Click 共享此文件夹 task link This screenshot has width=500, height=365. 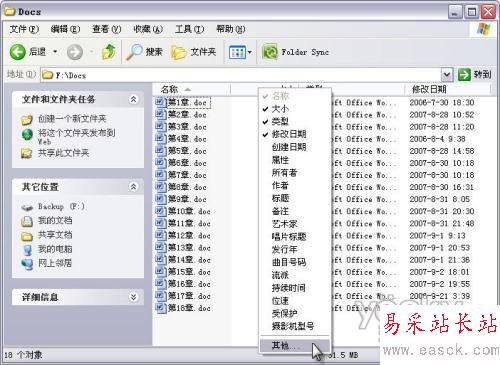pyautogui.click(x=64, y=153)
